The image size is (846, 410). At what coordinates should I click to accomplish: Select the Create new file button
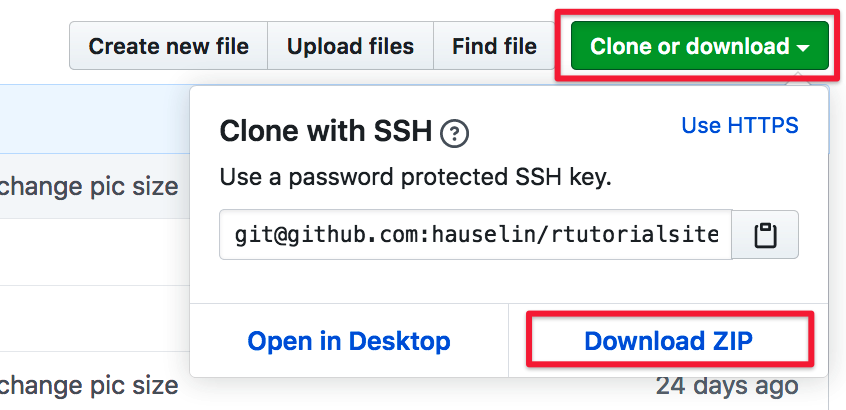pos(168,46)
